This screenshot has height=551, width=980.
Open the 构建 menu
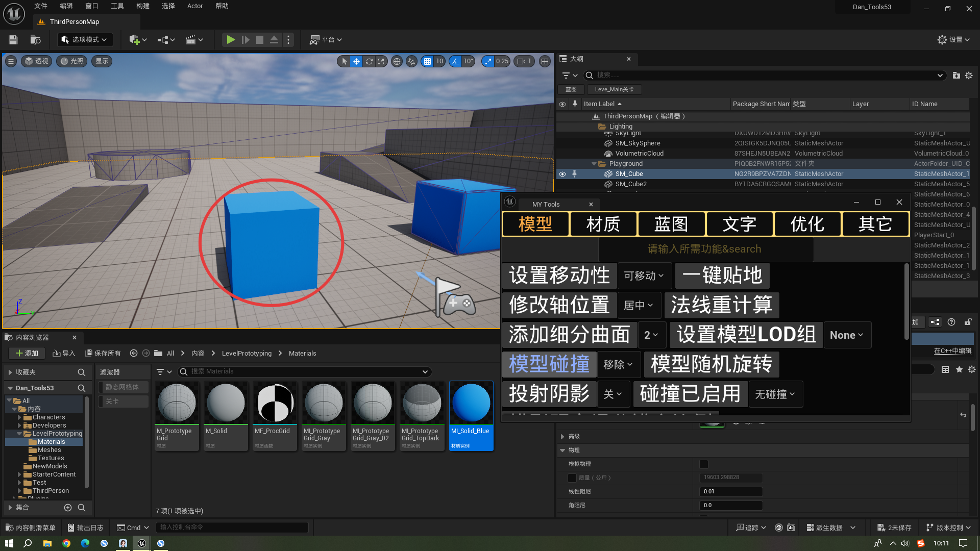click(143, 6)
